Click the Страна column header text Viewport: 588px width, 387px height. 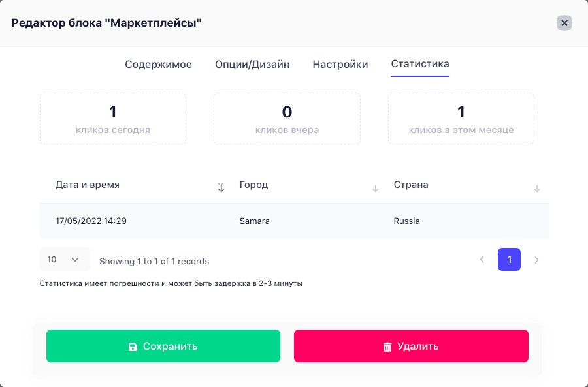point(411,185)
